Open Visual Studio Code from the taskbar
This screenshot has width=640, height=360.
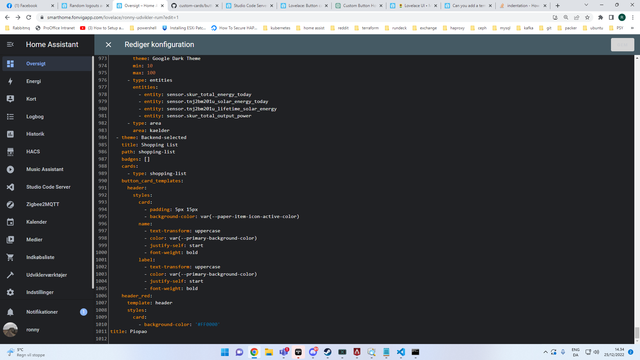[401, 352]
